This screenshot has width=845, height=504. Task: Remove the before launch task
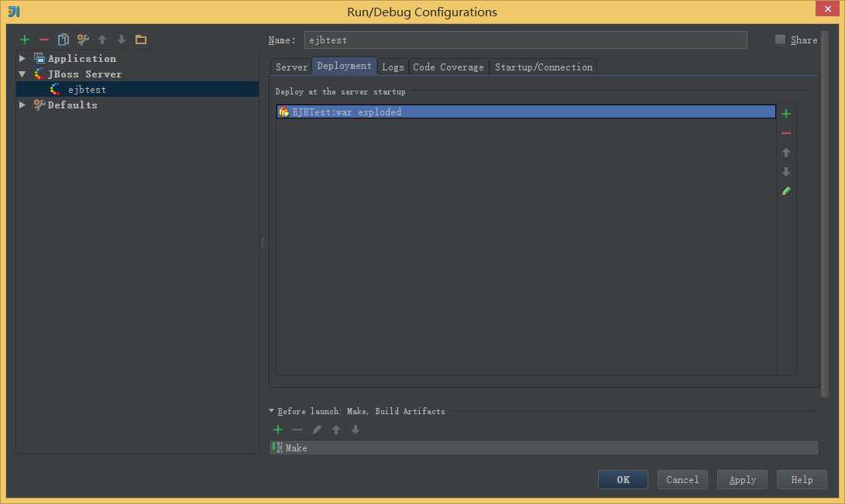(x=297, y=430)
